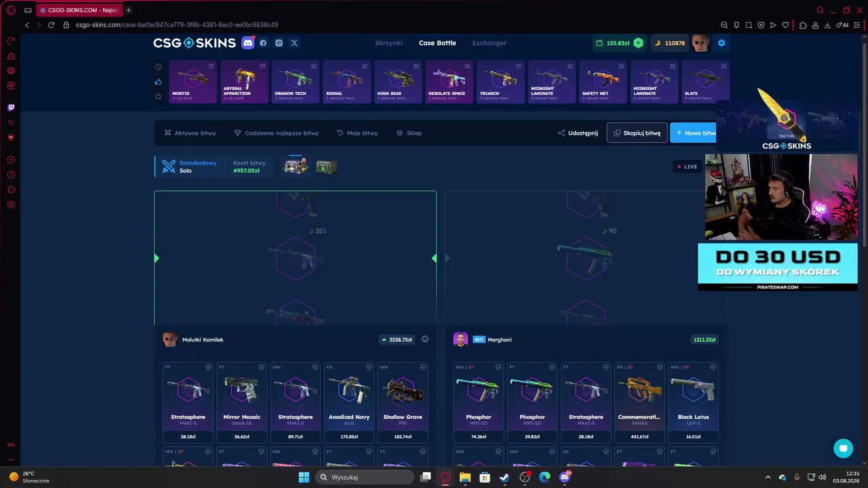Image resolution: width=868 pixels, height=488 pixels.
Task: Open Codzienne najlepsze bitwy tab
Action: point(276,133)
